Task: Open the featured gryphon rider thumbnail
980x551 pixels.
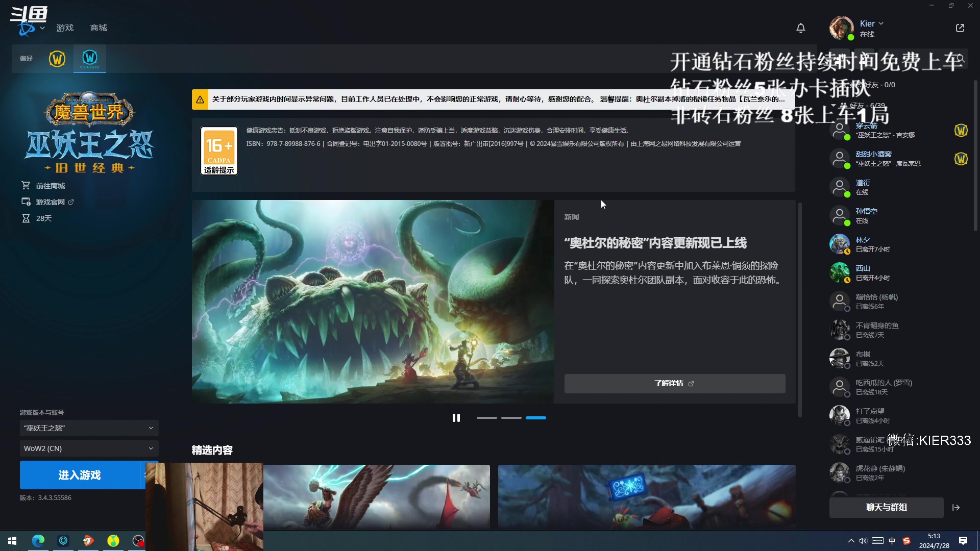Action: [x=377, y=496]
